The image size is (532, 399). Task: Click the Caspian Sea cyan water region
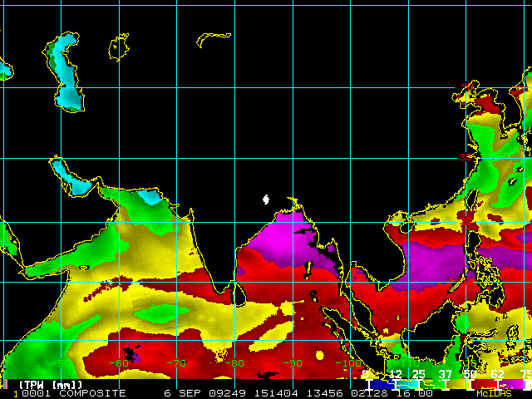click(x=66, y=73)
